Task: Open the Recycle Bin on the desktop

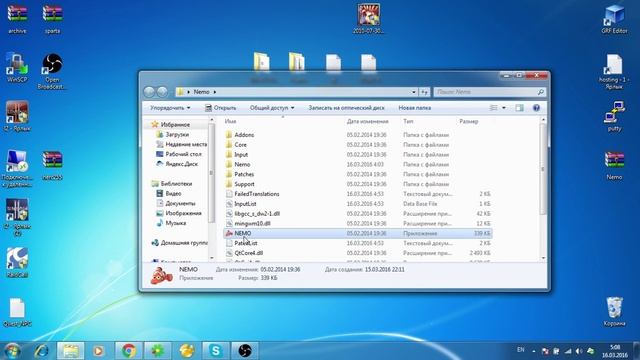Action: pyautogui.click(x=614, y=311)
